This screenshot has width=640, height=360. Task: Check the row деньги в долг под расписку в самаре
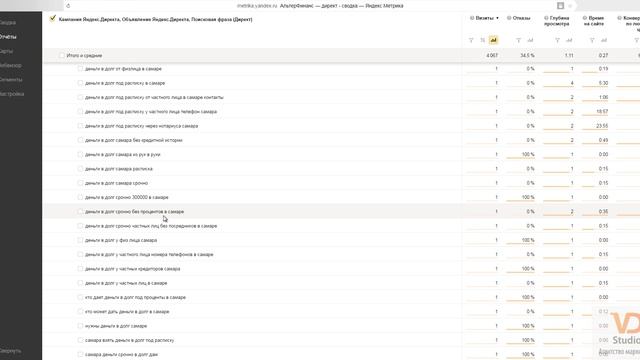(80, 83)
